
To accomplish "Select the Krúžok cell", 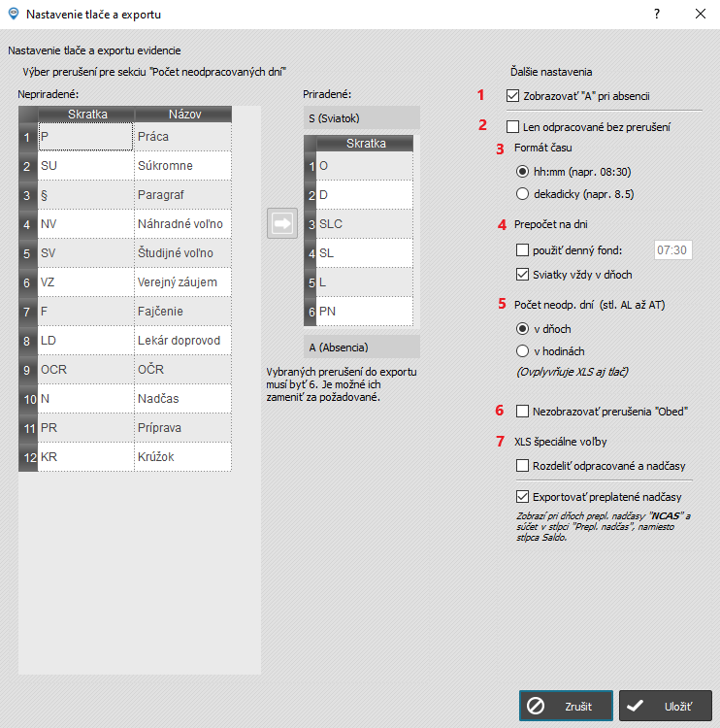I will (x=182, y=457).
